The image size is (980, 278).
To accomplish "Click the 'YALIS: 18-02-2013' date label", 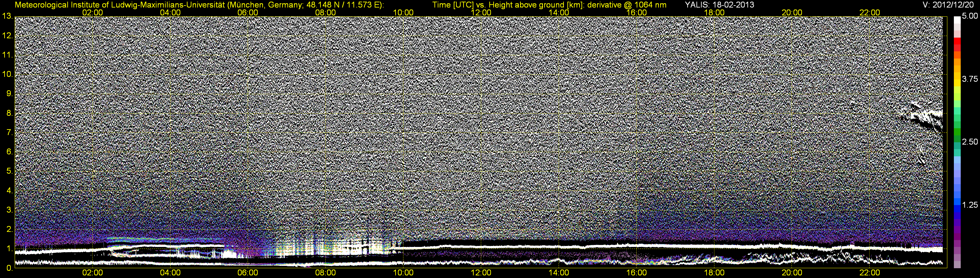I will (719, 5).
